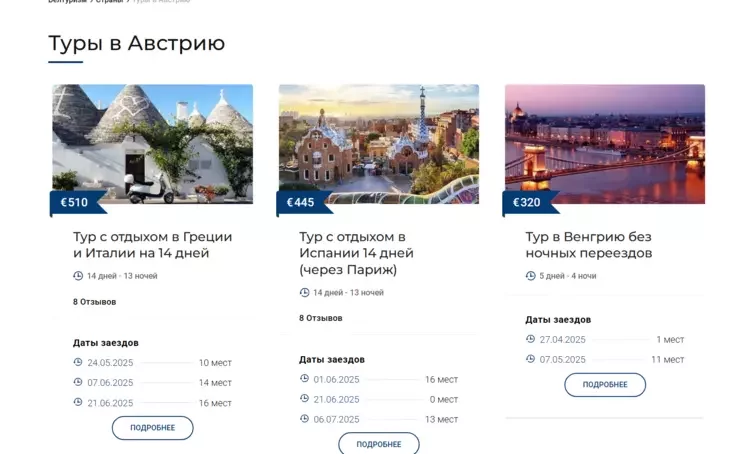
Task: Click clock icon beside 21.06.2025 date
Action: click(x=78, y=402)
